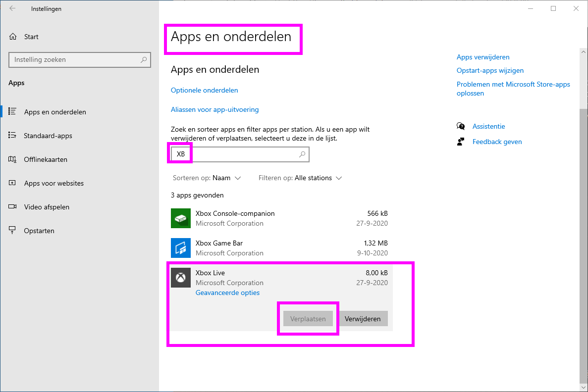The width and height of the screenshot is (588, 392).
Task: Click the 9-10-2020 install date
Action: pos(373,253)
